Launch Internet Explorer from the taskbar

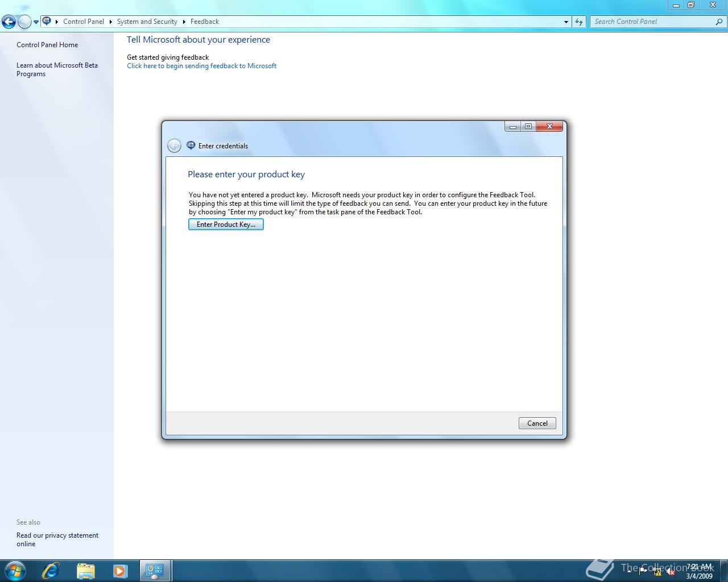pos(51,571)
